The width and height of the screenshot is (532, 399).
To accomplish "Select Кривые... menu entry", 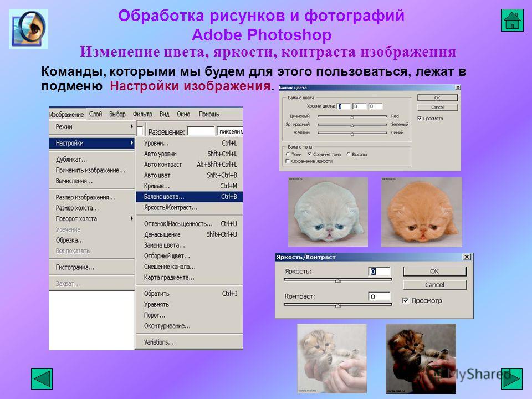I will (x=190, y=186).
